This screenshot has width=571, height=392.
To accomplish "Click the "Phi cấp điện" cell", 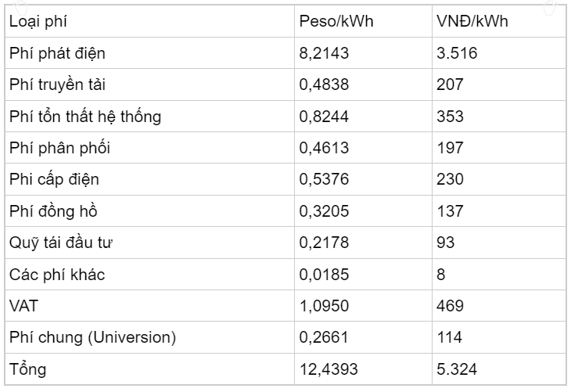I will click(x=54, y=179).
